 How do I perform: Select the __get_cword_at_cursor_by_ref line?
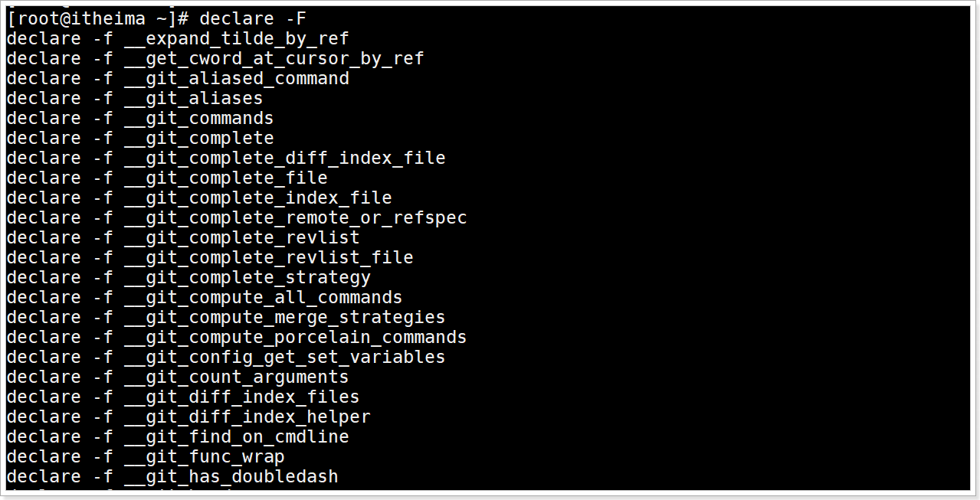pyautogui.click(x=274, y=58)
